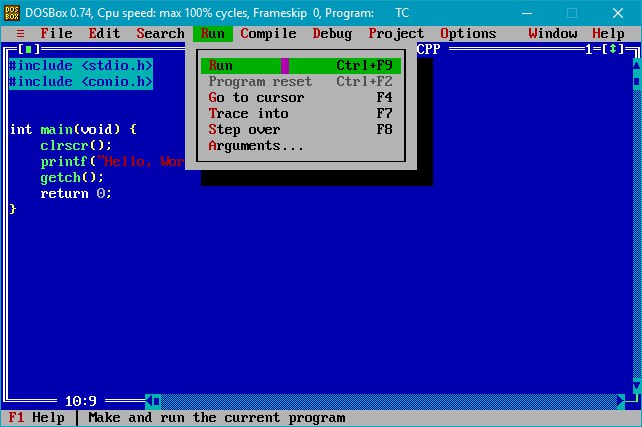Click the window number 1 in title frame
Screen dimensions: 642x427
[589, 50]
